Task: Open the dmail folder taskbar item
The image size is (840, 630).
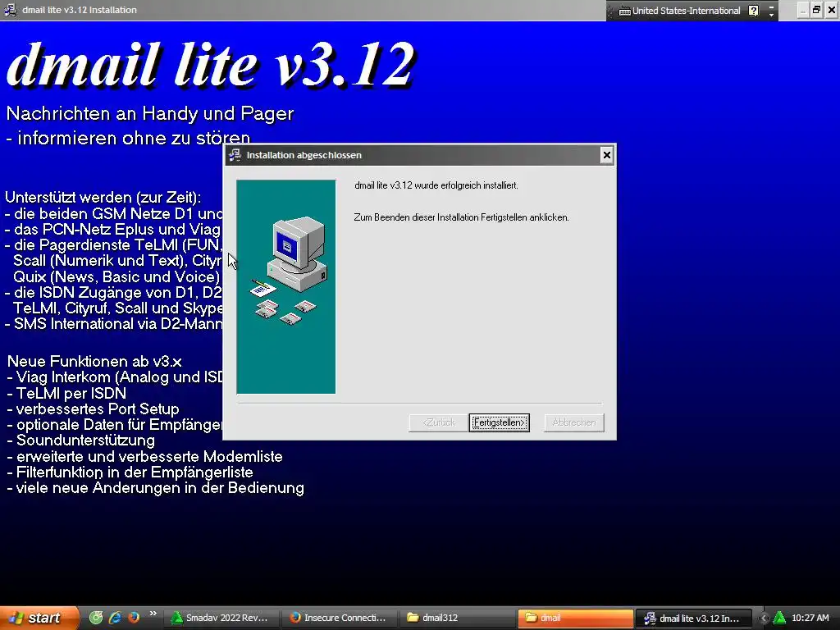Action: coord(576,618)
